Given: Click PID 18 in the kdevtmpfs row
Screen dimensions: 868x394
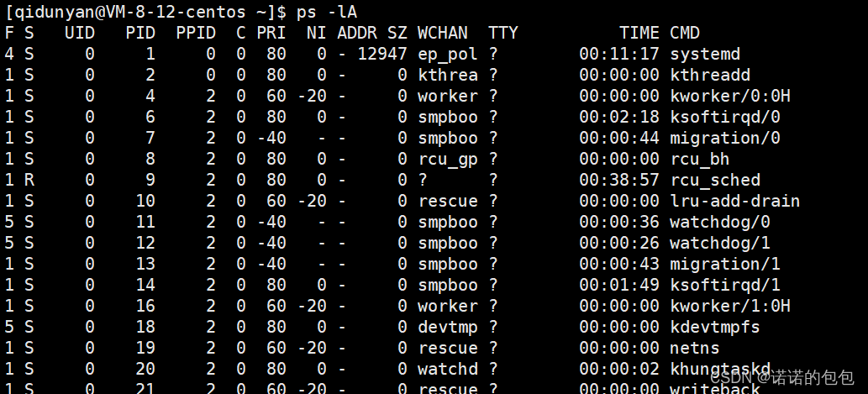Looking at the screenshot, I should click(145, 327).
